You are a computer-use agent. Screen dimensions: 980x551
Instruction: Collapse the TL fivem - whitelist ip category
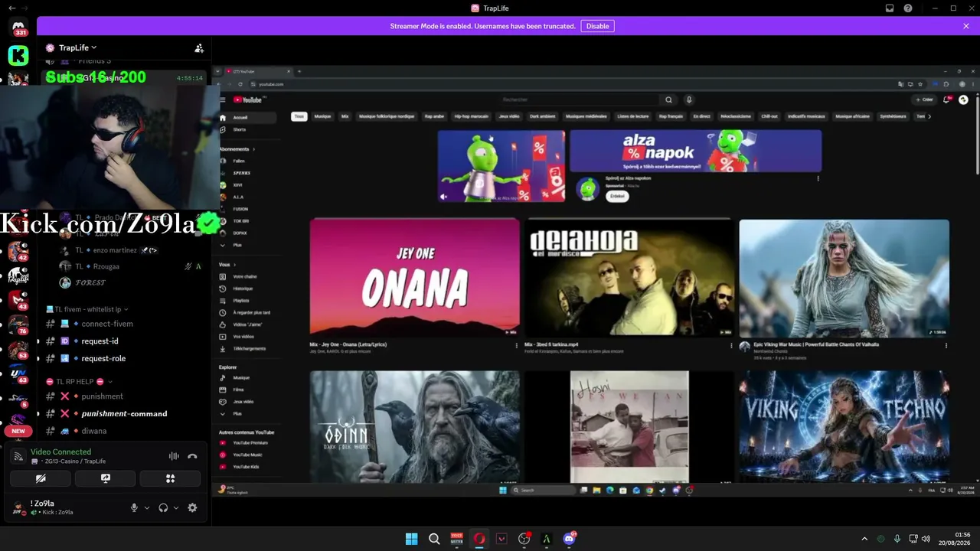coord(87,309)
